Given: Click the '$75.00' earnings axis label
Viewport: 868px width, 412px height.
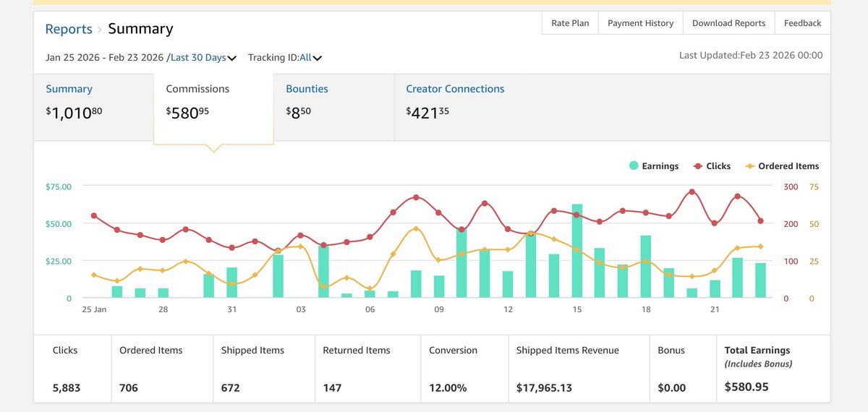Looking at the screenshot, I should 59,186.
